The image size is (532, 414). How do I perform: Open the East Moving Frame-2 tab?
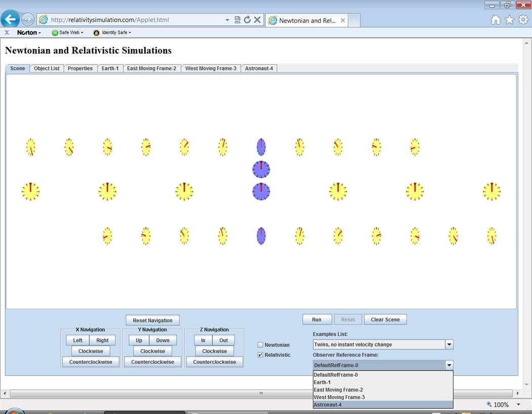(x=151, y=68)
